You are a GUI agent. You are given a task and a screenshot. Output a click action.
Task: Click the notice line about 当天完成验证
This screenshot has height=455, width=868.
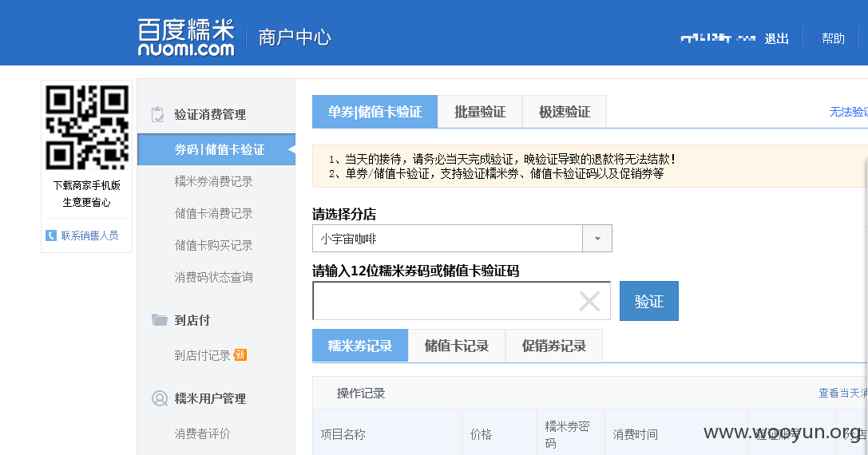point(502,160)
